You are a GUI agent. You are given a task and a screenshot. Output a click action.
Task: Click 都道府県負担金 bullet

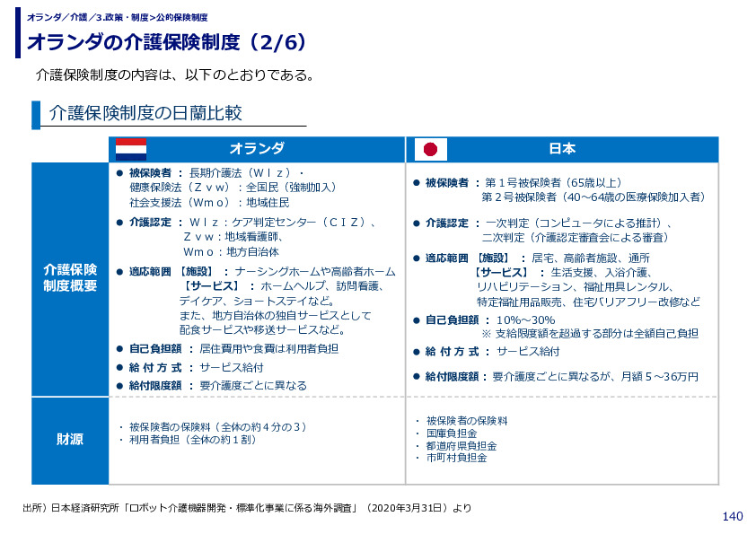(x=462, y=446)
